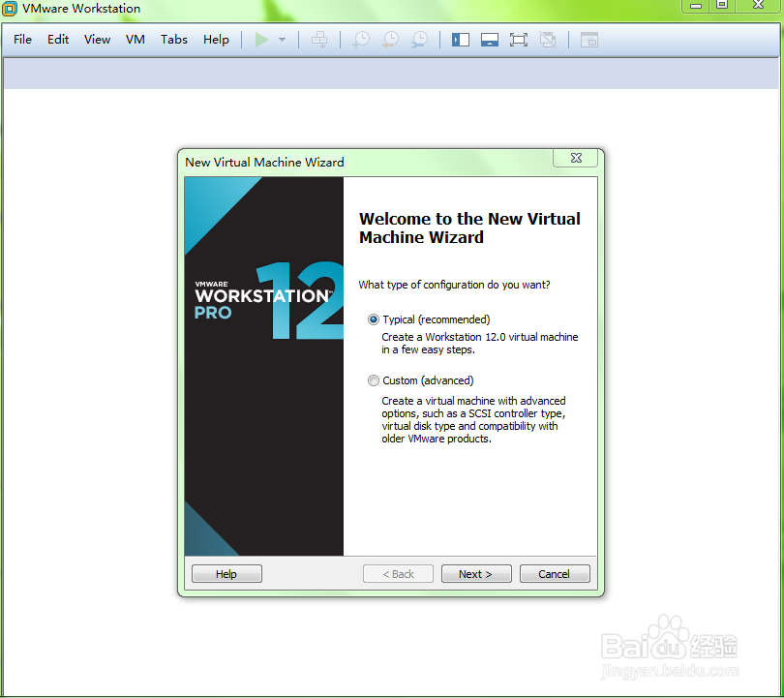Viewport: 784px width, 698px height.
Task: Click the wizard Help button
Action: coord(226,573)
